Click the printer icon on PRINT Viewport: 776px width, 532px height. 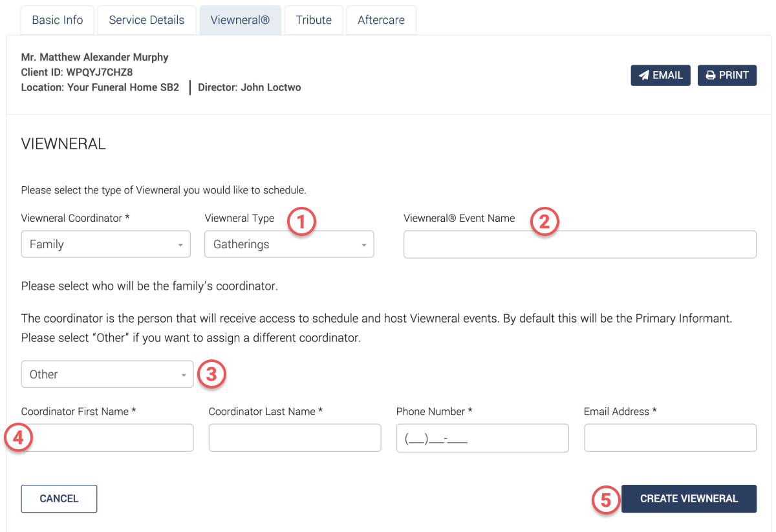[711, 76]
